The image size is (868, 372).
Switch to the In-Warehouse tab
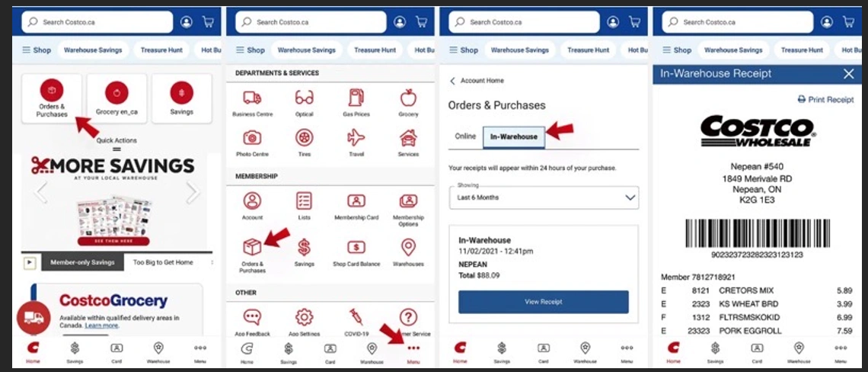(513, 136)
